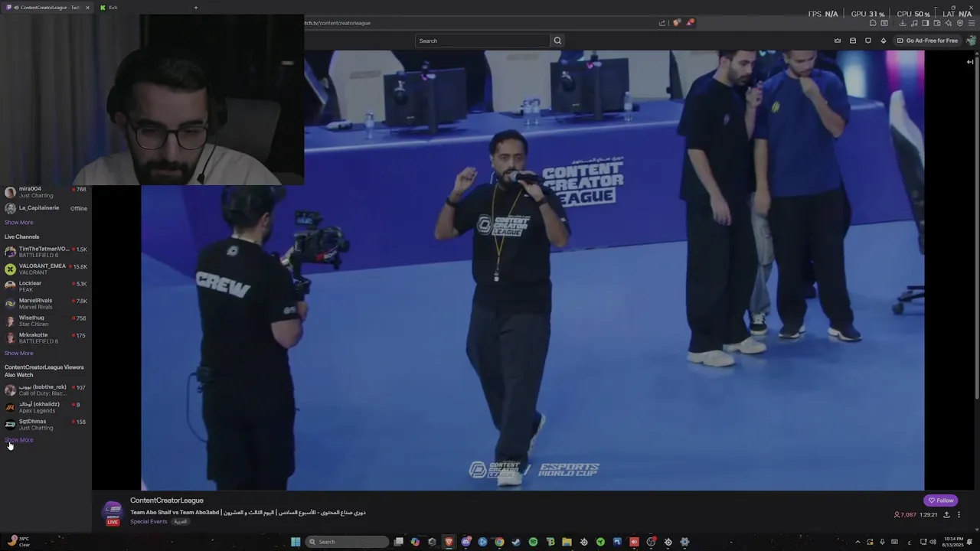The image size is (980, 551).
Task: Open Get Bits diamond icon
Action: pyautogui.click(x=884, y=41)
